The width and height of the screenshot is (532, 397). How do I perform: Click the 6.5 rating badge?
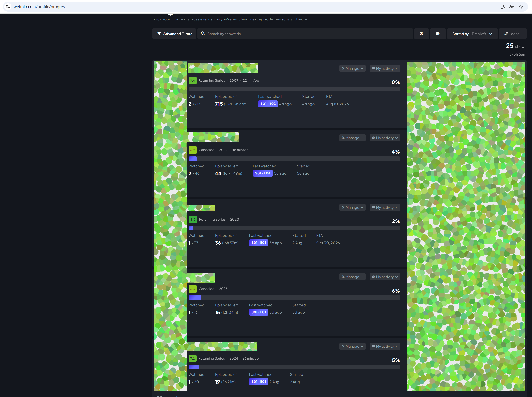click(193, 289)
